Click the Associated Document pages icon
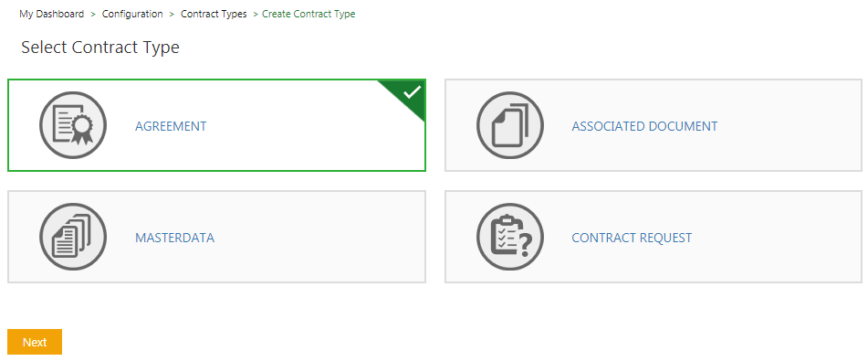Screen dimensions: 868x361 point(510,125)
